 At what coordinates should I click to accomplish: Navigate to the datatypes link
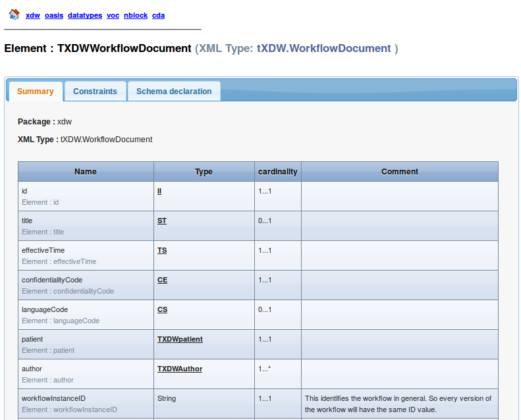pyautogui.click(x=85, y=15)
